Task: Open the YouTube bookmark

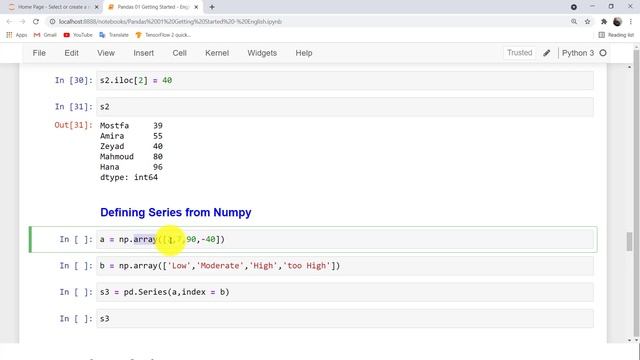Action: tap(78, 35)
